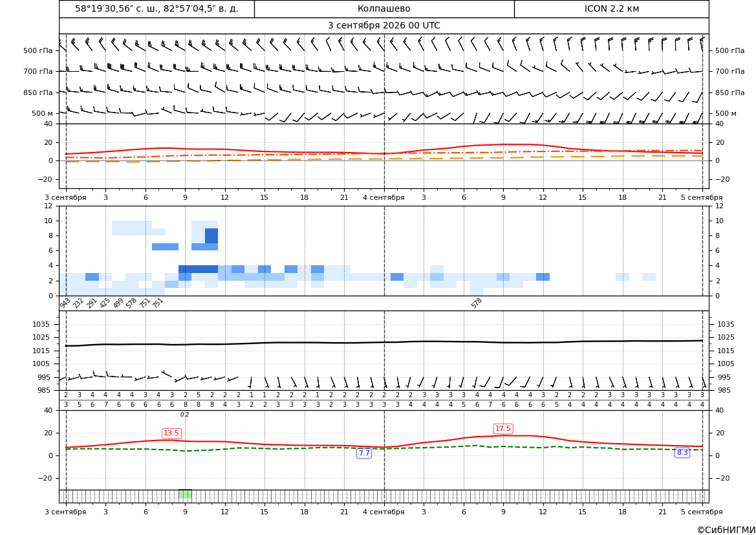Click the Колпашево station title cell

pyautogui.click(x=384, y=8)
